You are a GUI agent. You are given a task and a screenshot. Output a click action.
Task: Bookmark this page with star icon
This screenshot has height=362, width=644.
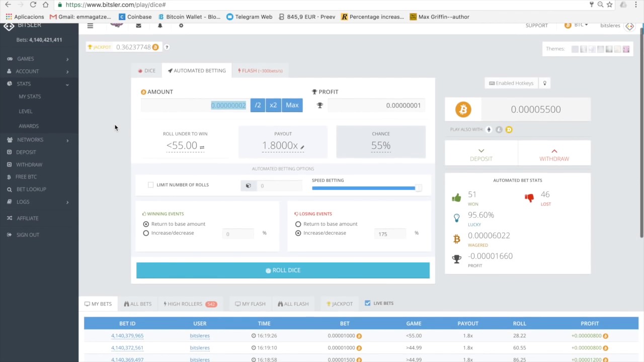609,5
